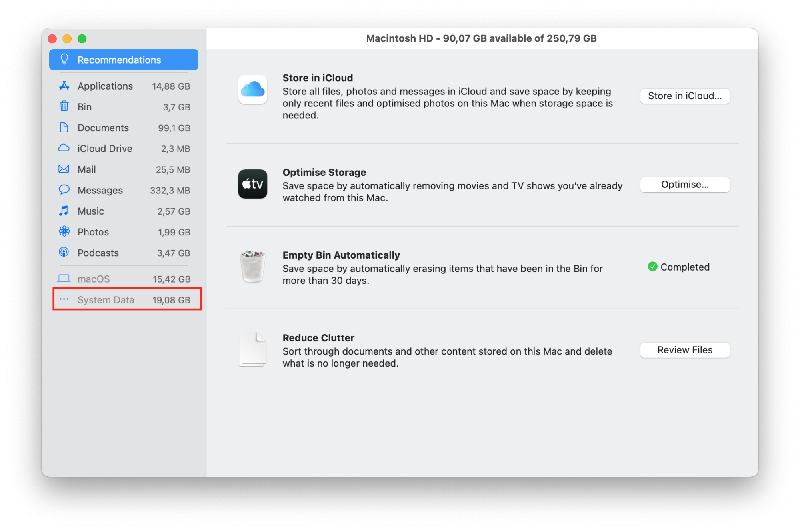Click the Mail envelope icon

[64, 169]
